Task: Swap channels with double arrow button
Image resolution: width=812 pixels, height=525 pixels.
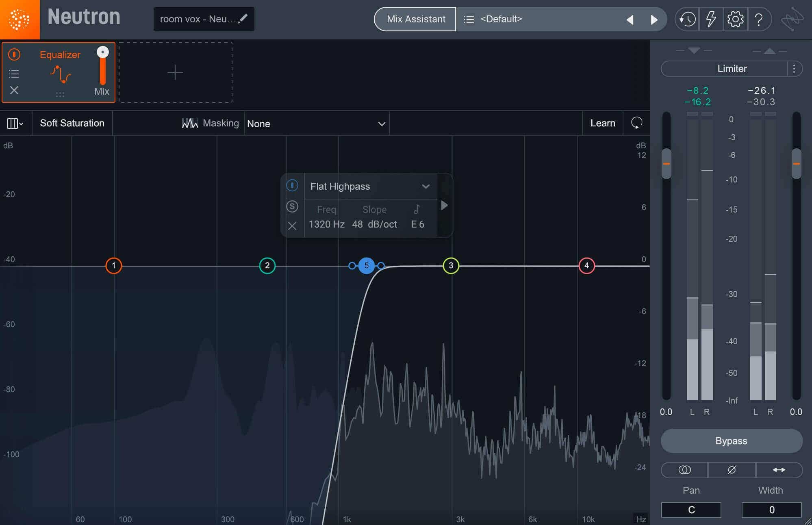Action: coord(779,470)
